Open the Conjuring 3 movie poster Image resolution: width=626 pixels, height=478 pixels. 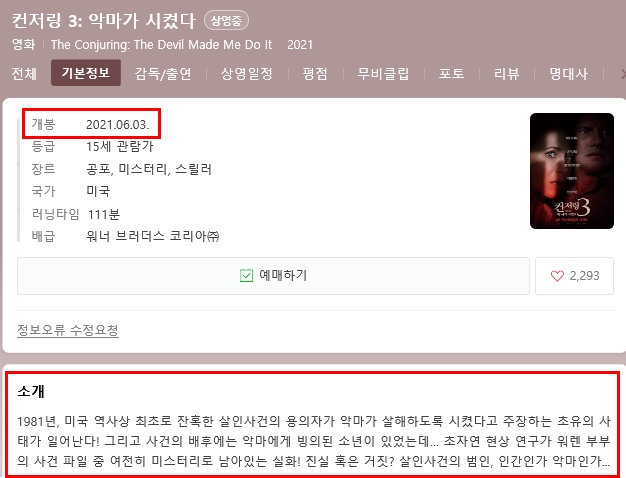click(x=572, y=171)
